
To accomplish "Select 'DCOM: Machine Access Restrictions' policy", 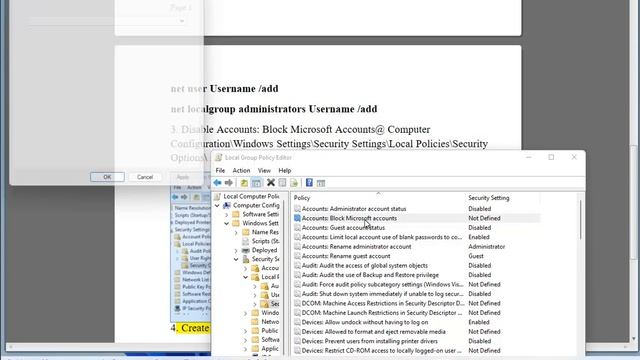I will coord(383,303).
